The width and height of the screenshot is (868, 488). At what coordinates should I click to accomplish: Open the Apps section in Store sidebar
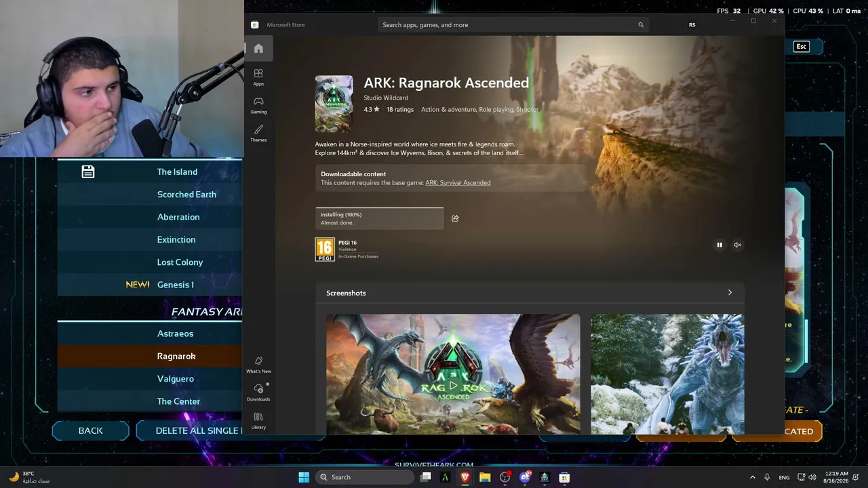258,77
